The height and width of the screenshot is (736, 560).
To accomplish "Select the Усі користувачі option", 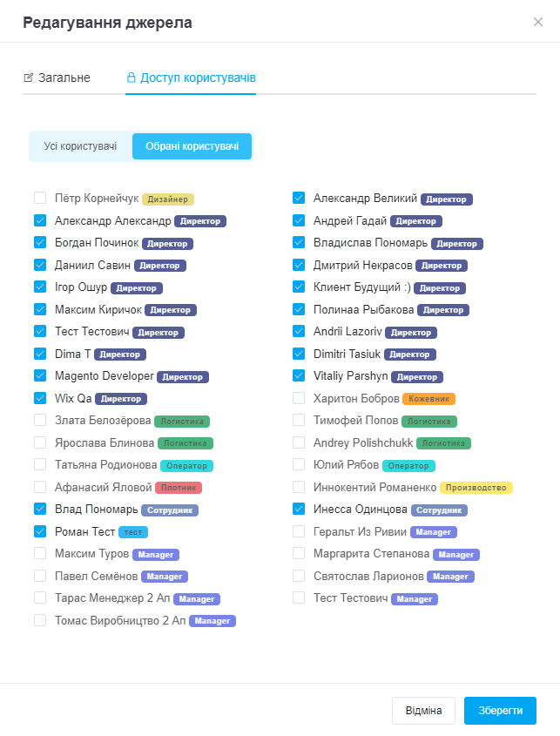I will coord(80,146).
